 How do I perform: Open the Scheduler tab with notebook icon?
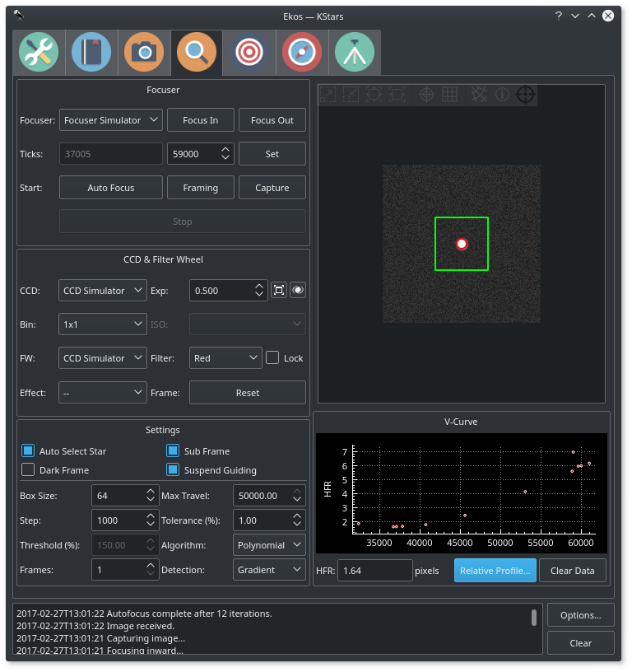(91, 53)
